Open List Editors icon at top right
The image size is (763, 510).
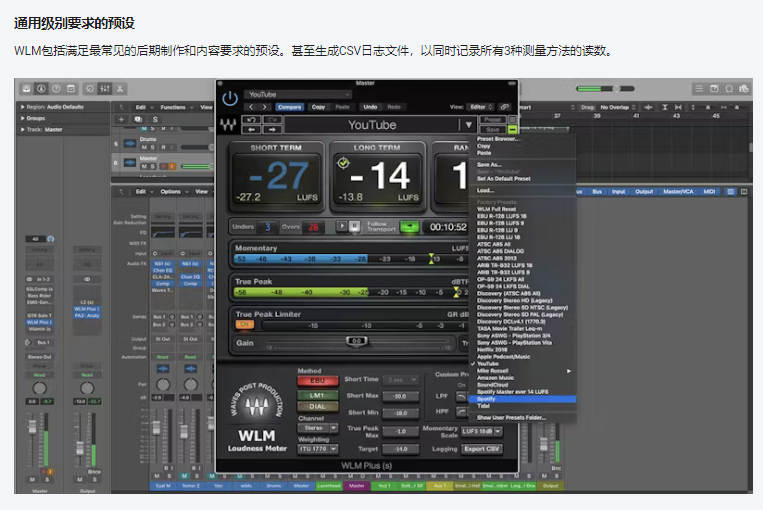click(x=699, y=89)
